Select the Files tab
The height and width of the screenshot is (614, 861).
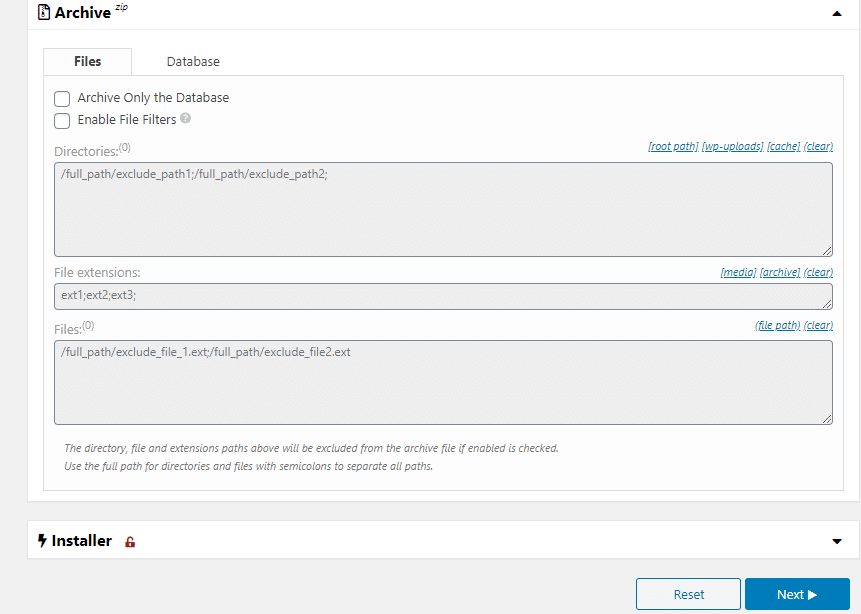coord(87,61)
